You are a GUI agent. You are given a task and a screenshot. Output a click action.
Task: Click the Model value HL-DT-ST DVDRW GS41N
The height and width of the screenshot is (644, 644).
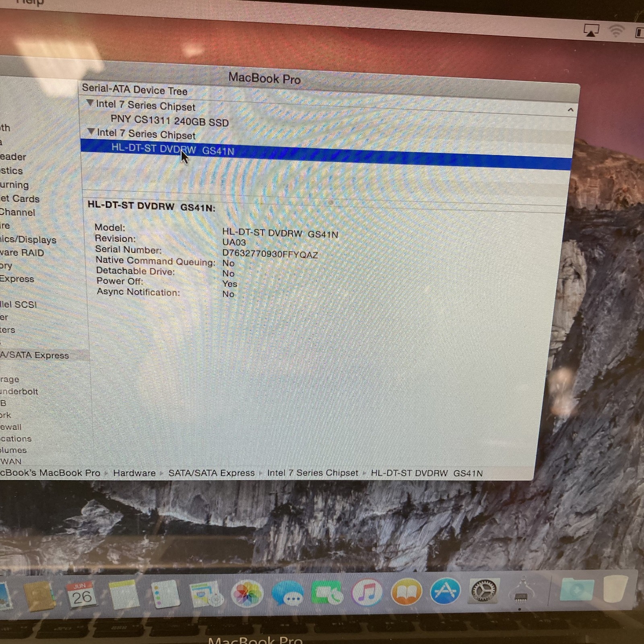point(280,233)
